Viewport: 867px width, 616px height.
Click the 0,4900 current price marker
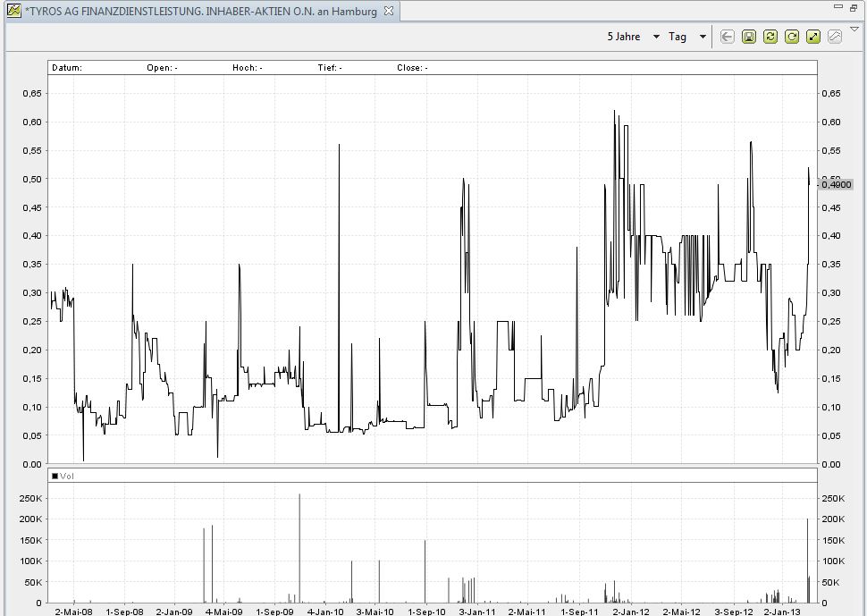click(x=836, y=184)
